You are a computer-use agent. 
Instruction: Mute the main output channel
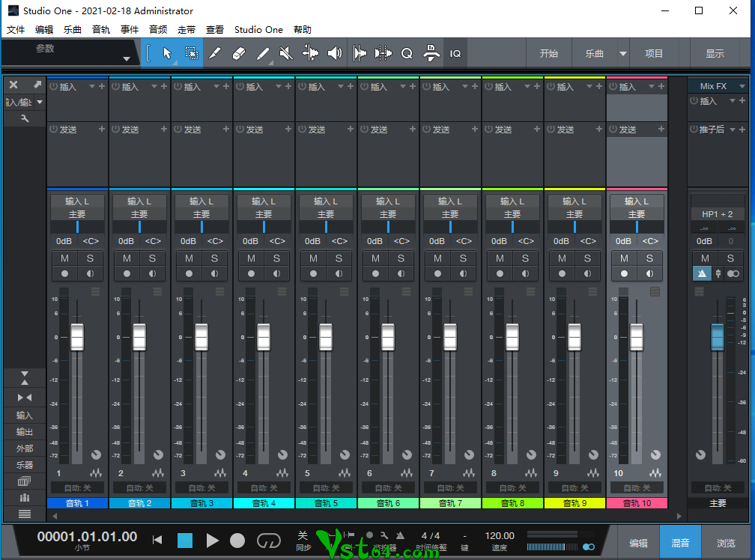705,258
